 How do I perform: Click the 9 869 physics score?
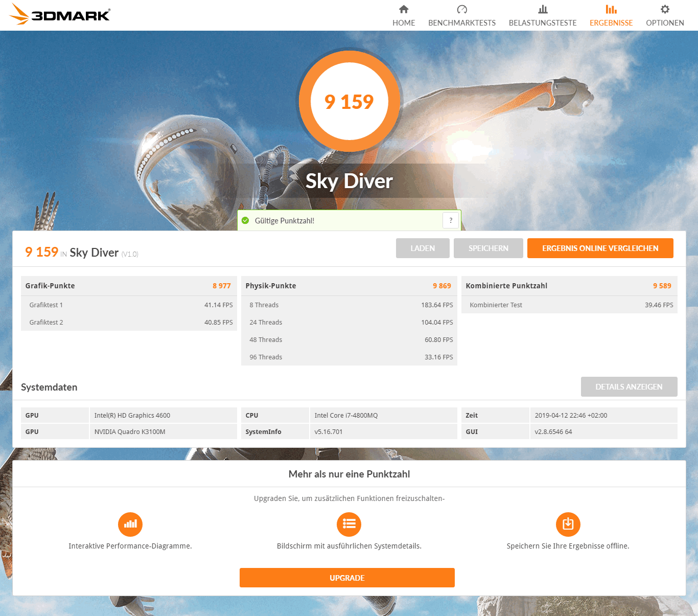pyautogui.click(x=442, y=286)
